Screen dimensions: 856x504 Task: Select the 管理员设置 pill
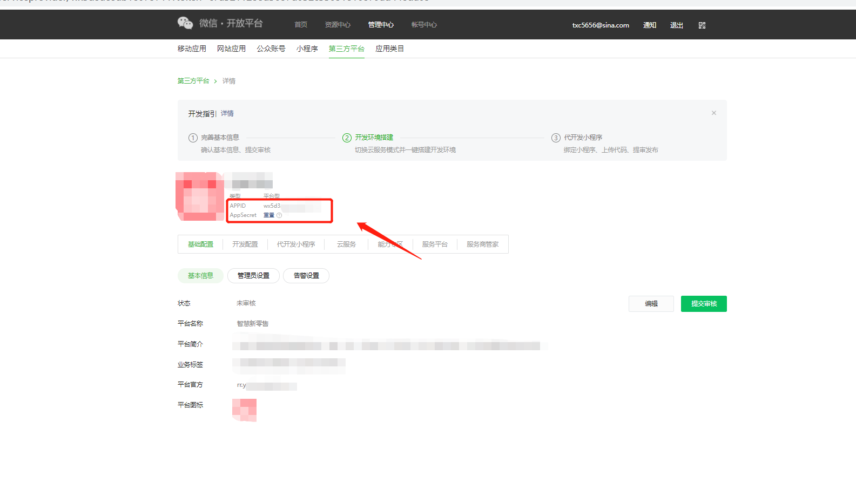[x=253, y=276]
